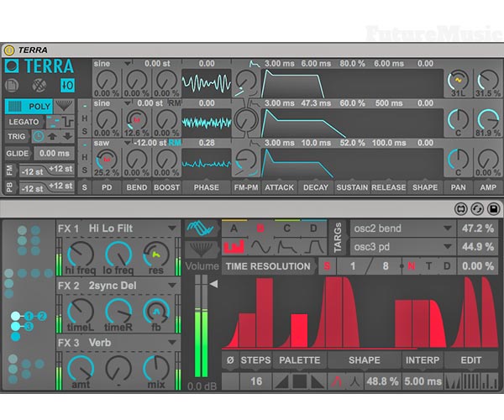The image size is (504, 420).
Task: Choose the ramp-down palette shape
Action: 318,381
